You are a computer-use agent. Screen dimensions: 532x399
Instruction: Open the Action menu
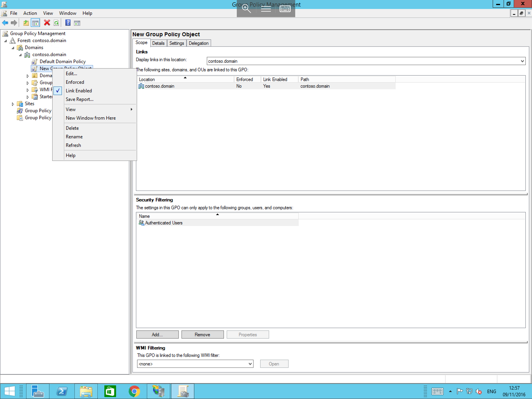click(x=30, y=13)
